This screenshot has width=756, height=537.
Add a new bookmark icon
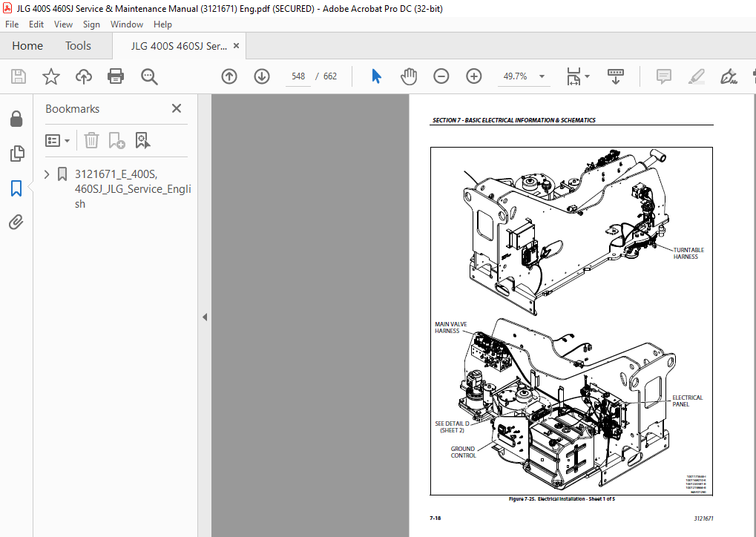(116, 140)
